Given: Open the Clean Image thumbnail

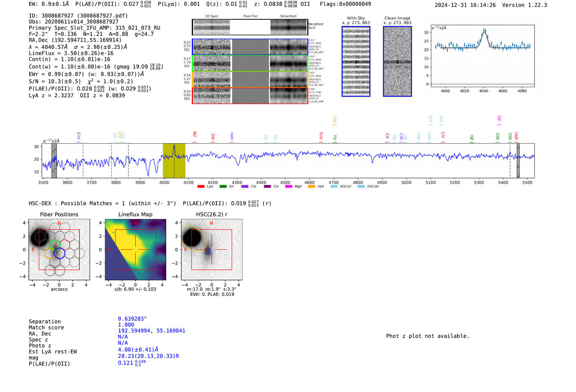Looking at the screenshot, I should pyautogui.click(x=397, y=61).
